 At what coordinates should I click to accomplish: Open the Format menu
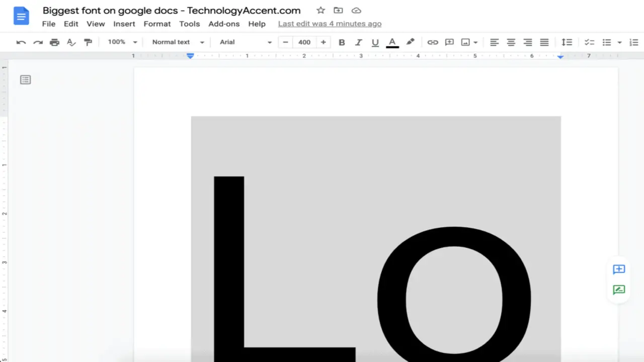[x=157, y=24]
